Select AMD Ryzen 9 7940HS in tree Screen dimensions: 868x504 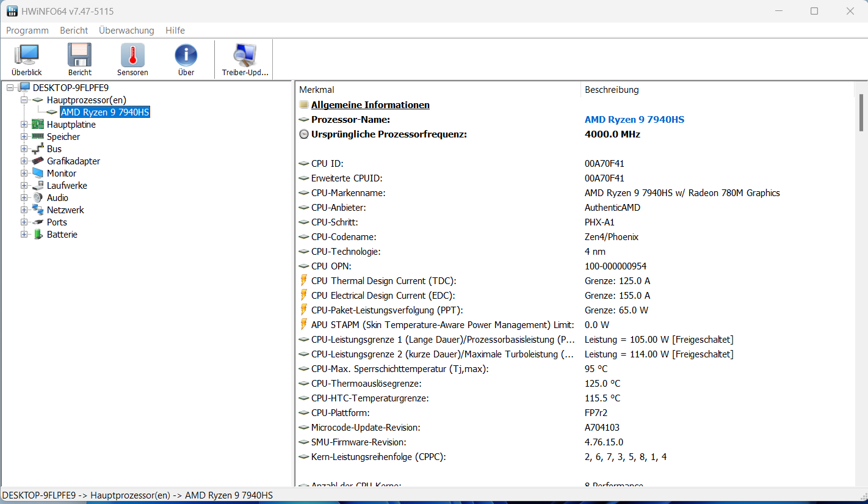(105, 112)
